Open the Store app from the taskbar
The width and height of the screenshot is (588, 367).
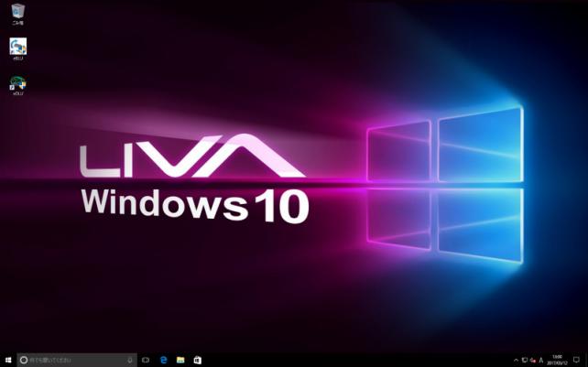pos(198,360)
